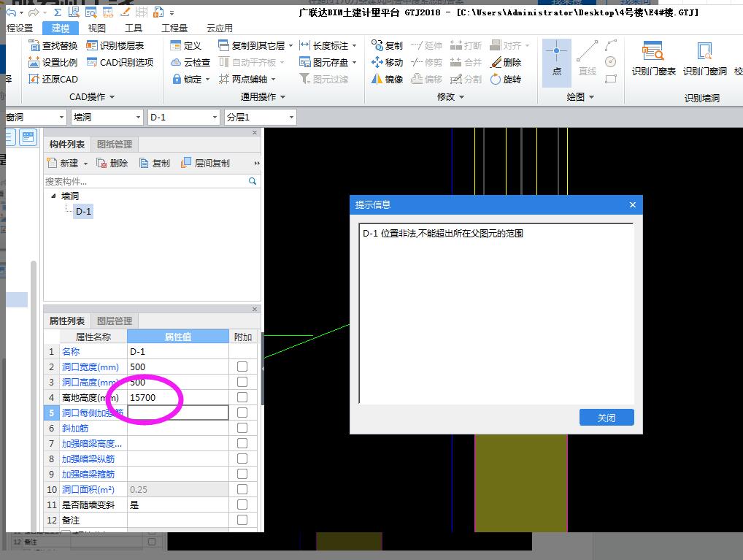Click the 删除 delete tool in ribbon
743x560 pixels.
506,62
